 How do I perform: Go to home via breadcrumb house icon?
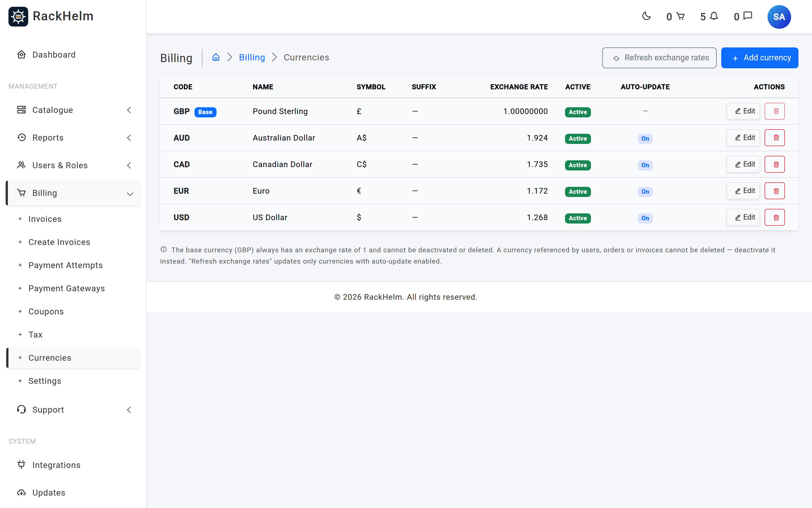216,57
